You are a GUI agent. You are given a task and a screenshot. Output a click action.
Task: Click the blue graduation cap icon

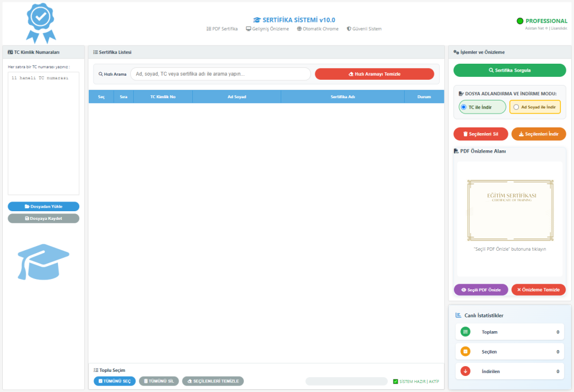click(43, 261)
